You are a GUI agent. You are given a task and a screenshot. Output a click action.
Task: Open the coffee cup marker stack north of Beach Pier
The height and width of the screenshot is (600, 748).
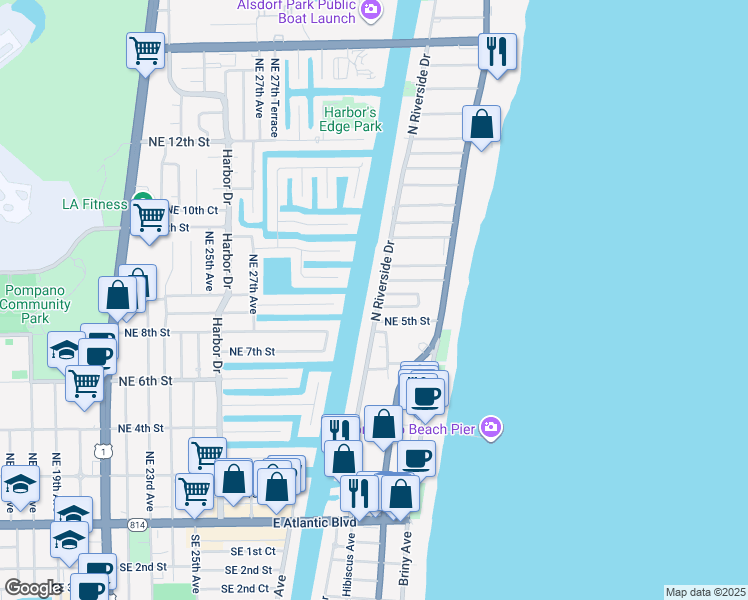[x=427, y=393]
